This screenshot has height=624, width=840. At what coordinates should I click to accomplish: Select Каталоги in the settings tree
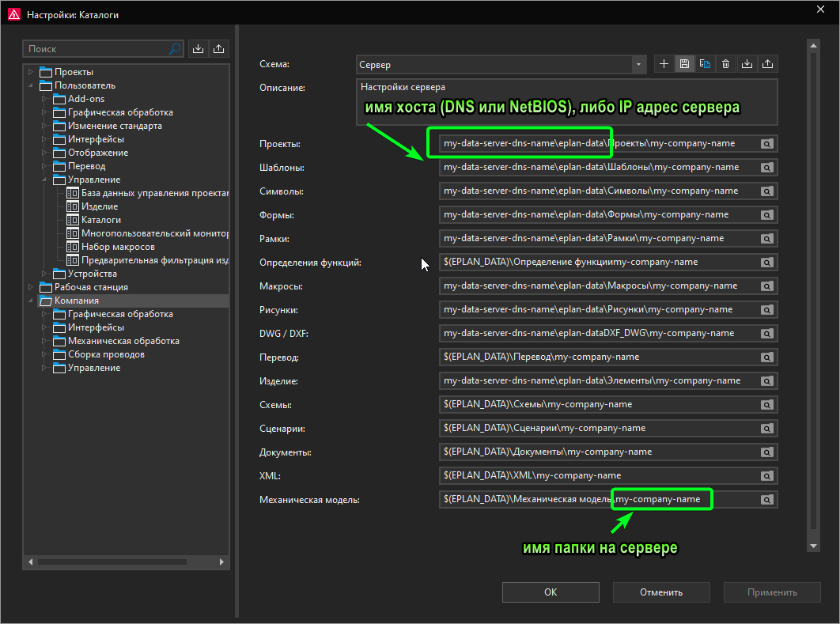pos(100,220)
